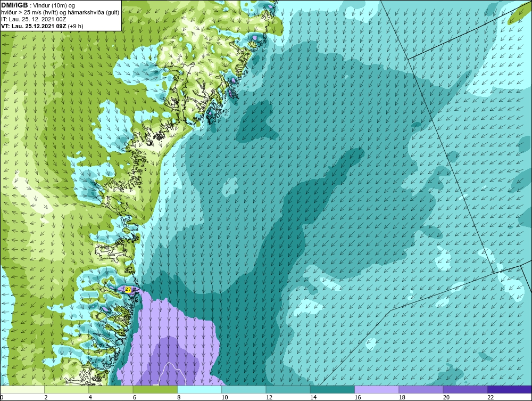Click the DMI/IGB title text
Viewport: 532px width, 401px height.
point(14,5)
